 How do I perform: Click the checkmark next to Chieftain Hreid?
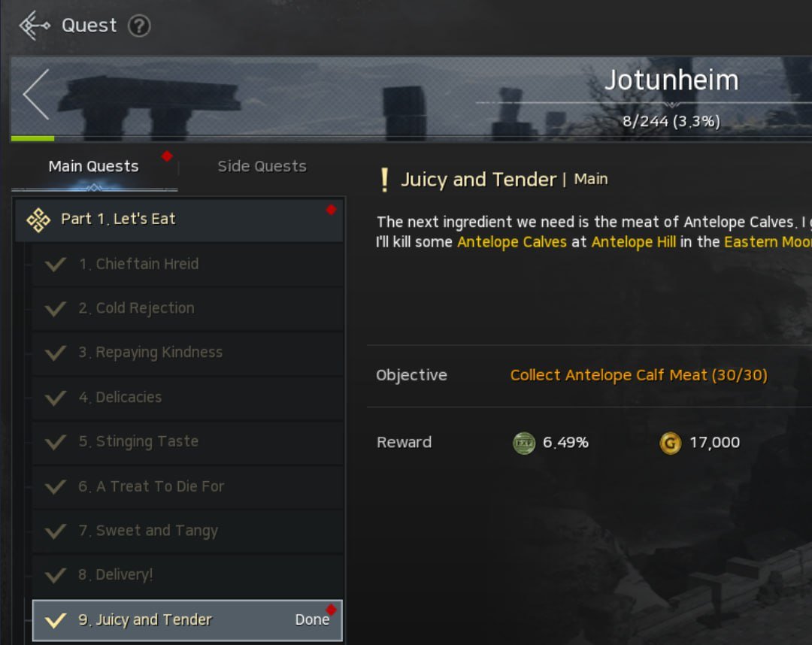[x=56, y=264]
